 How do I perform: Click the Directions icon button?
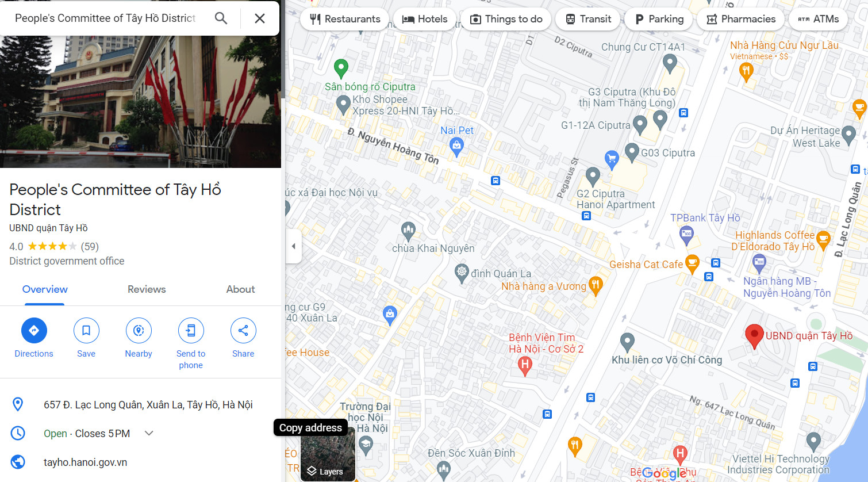tap(34, 330)
